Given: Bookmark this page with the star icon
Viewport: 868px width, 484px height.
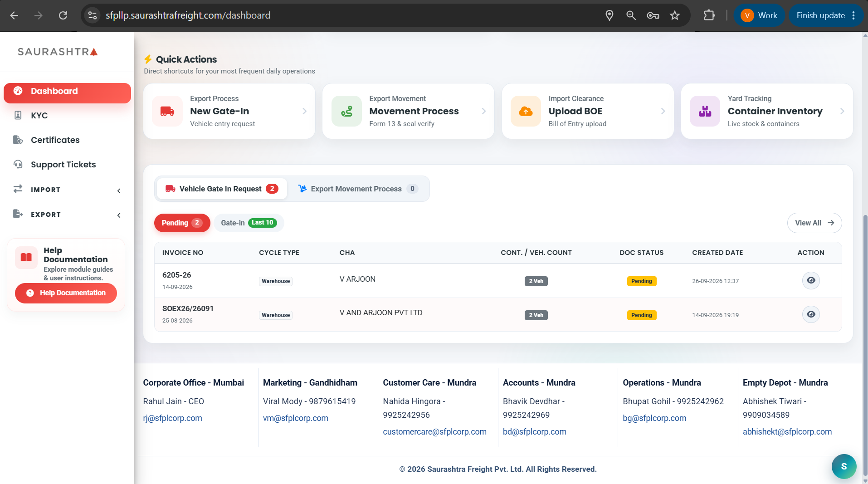Looking at the screenshot, I should tap(675, 15).
